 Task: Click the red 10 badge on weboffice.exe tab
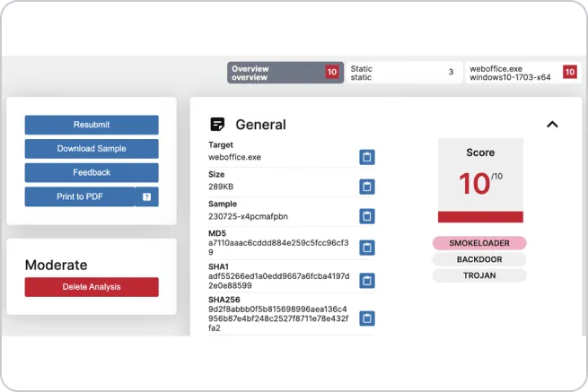coord(570,72)
